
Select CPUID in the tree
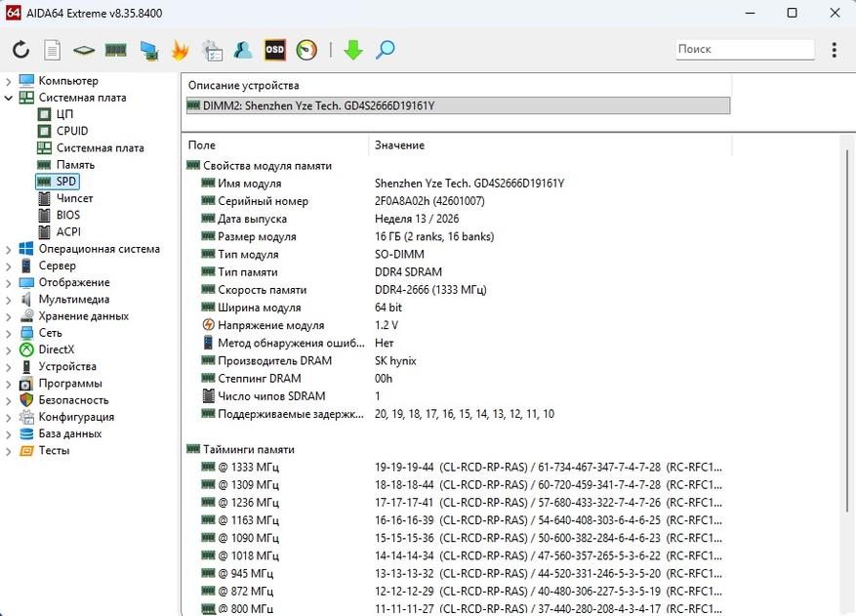point(72,131)
